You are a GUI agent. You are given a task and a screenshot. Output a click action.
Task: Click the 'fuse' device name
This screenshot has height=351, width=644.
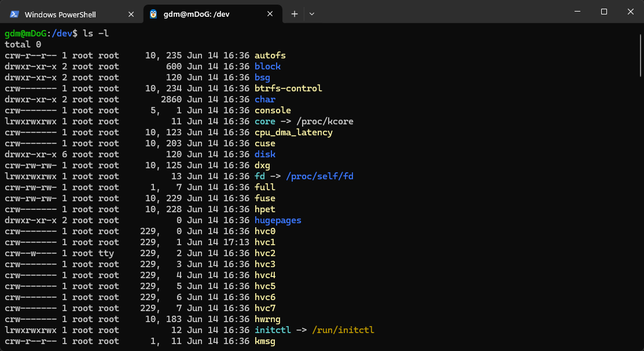click(x=265, y=198)
